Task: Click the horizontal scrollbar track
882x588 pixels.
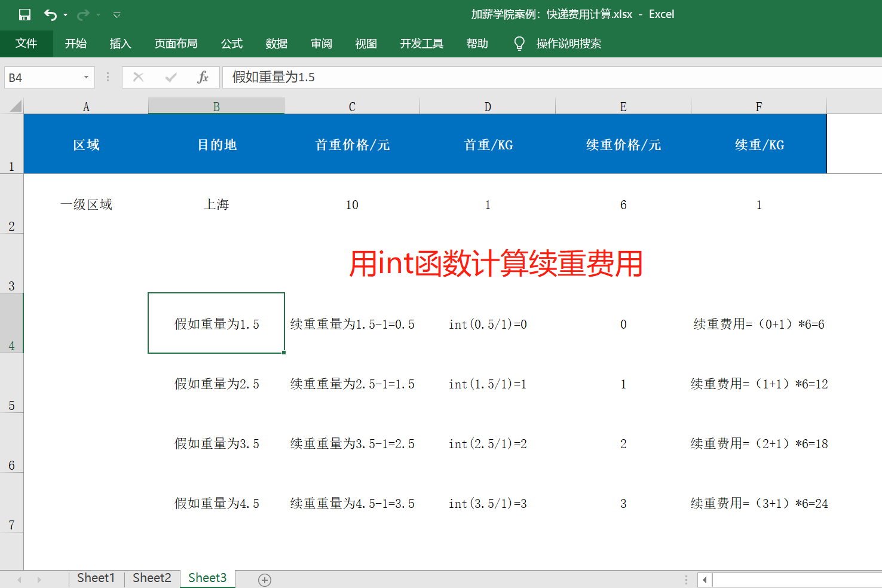Action: [x=797, y=580]
